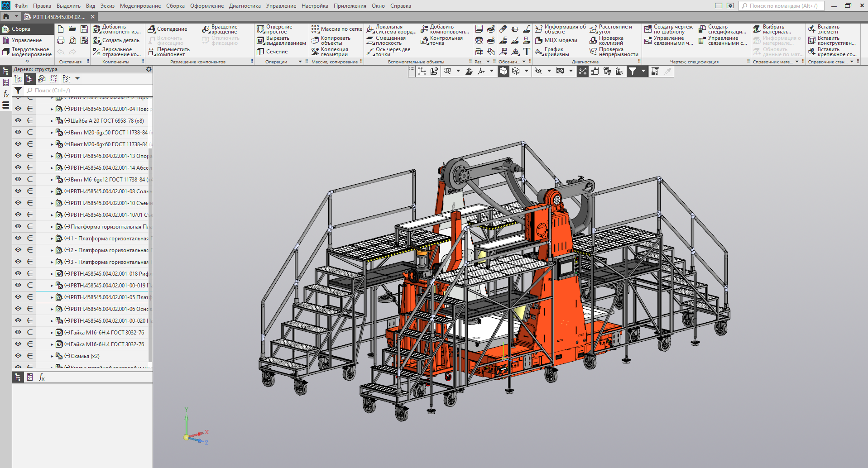This screenshot has width=868, height=468.
Task: Click the Совпадение mate constraint icon
Action: point(152,29)
